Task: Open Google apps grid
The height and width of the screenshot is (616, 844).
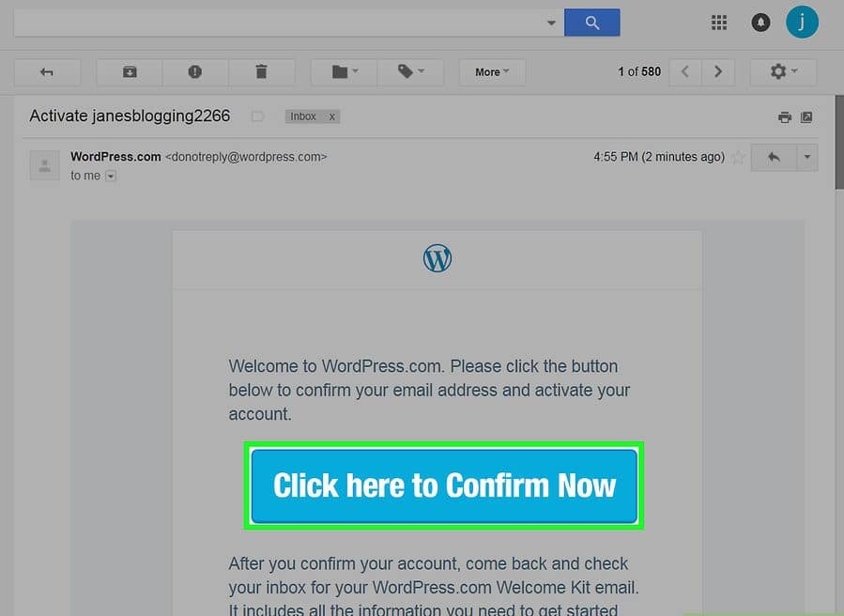Action: pyautogui.click(x=718, y=23)
